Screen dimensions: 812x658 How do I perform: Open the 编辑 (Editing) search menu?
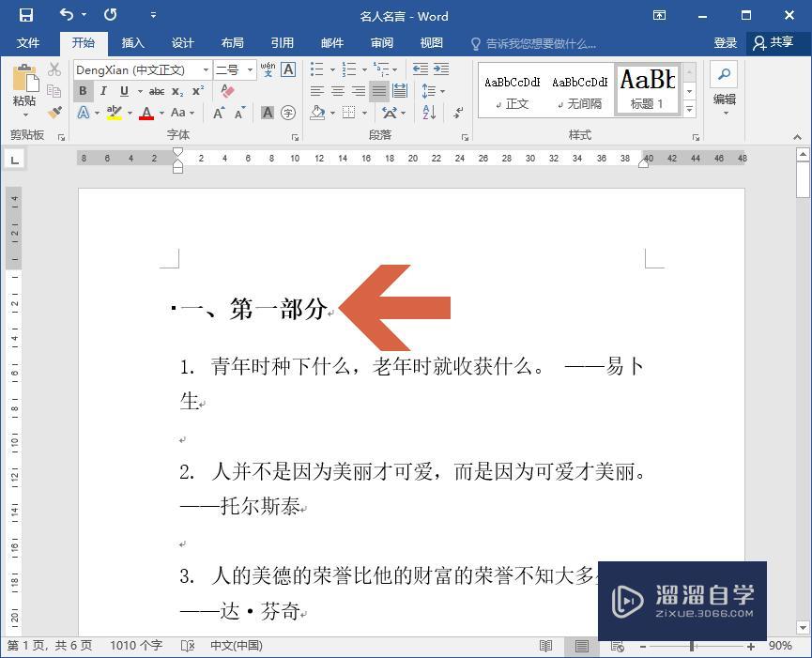click(724, 88)
